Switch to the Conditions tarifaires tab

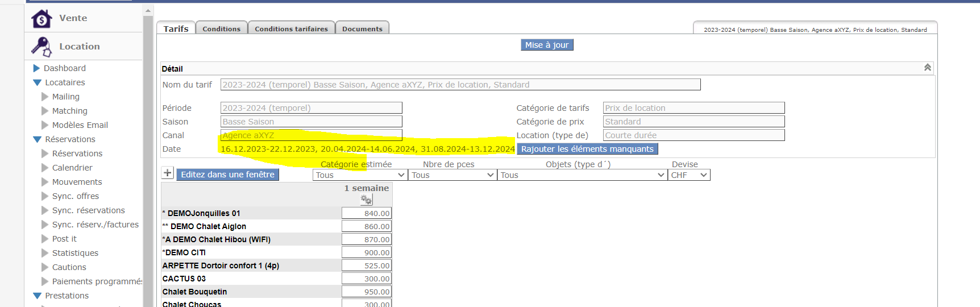291,29
